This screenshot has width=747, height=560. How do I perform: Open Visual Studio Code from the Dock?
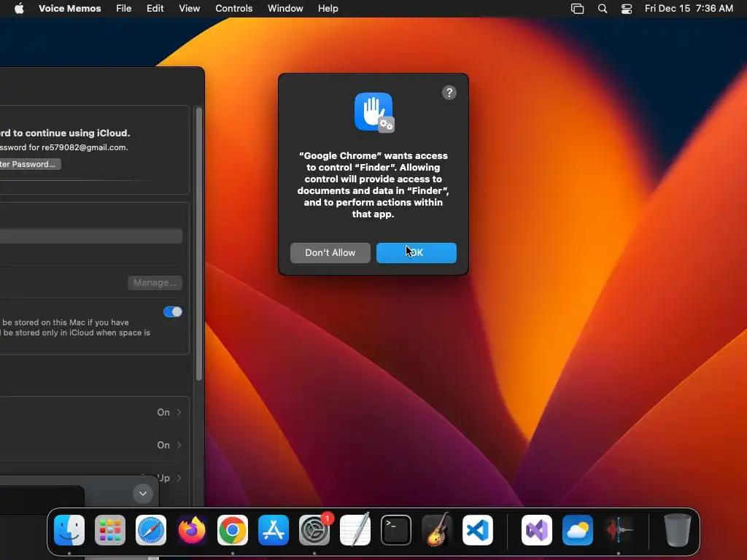pos(478,530)
